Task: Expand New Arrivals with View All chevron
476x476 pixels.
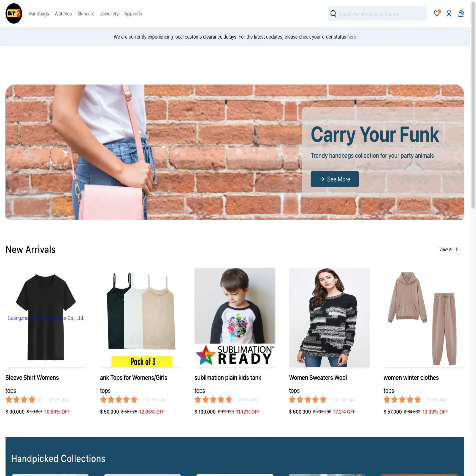Action: 456,249
